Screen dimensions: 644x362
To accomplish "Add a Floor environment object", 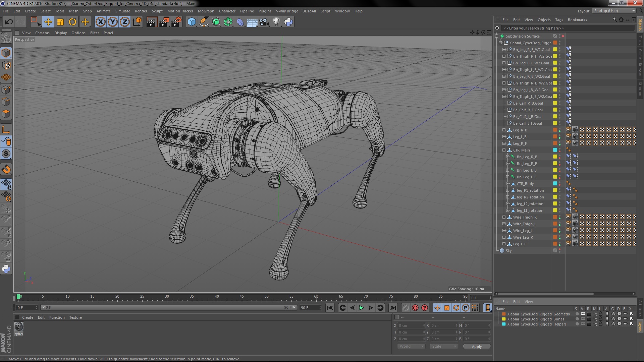I will [252, 22].
